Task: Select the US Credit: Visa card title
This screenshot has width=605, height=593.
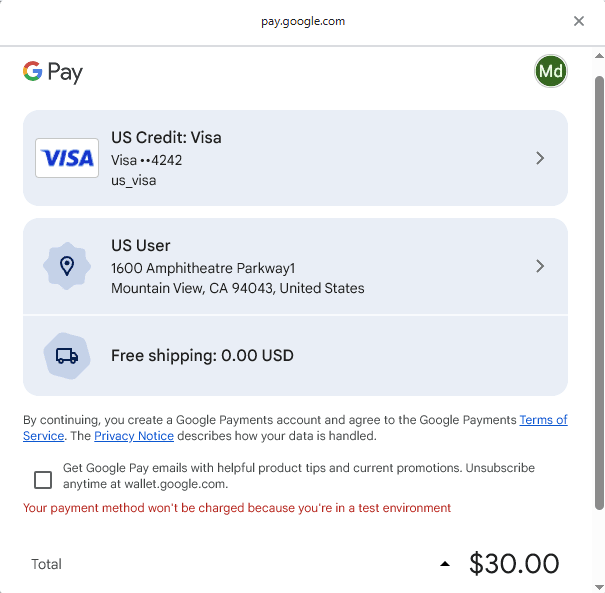Action: click(x=166, y=137)
